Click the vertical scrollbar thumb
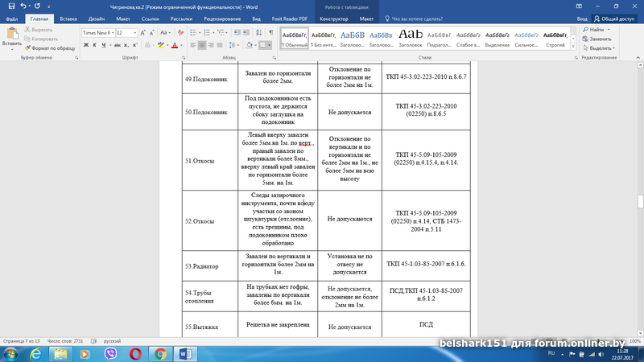The height and width of the screenshot is (362, 644). (x=640, y=202)
